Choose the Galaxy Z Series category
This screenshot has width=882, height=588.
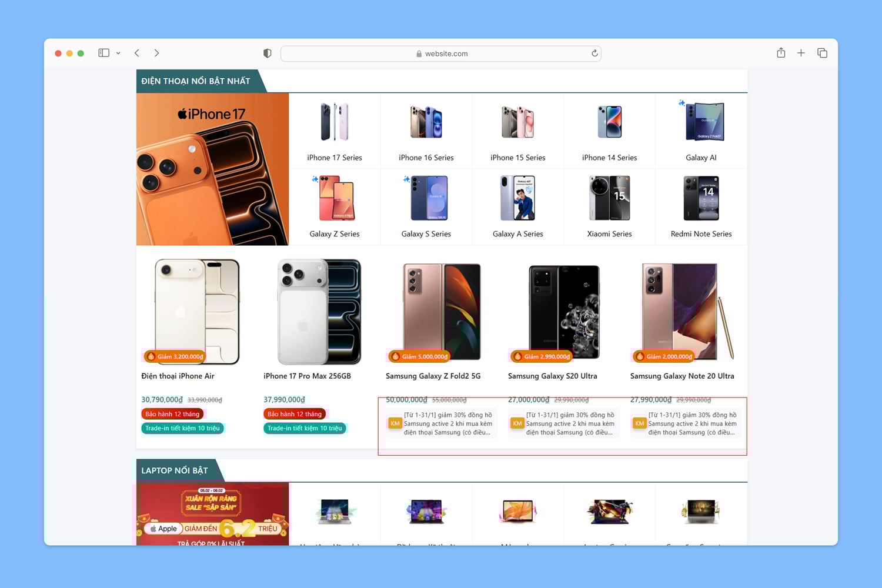pos(335,207)
